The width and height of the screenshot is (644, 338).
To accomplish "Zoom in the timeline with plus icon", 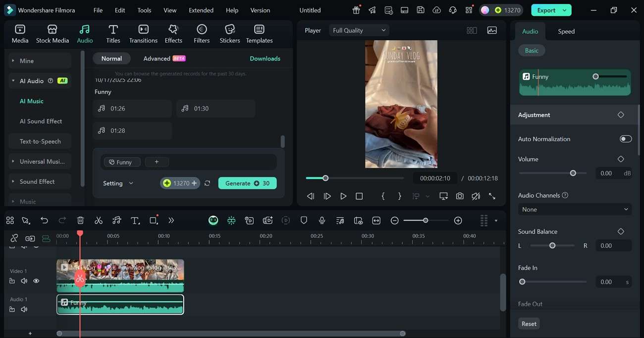I will point(458,221).
